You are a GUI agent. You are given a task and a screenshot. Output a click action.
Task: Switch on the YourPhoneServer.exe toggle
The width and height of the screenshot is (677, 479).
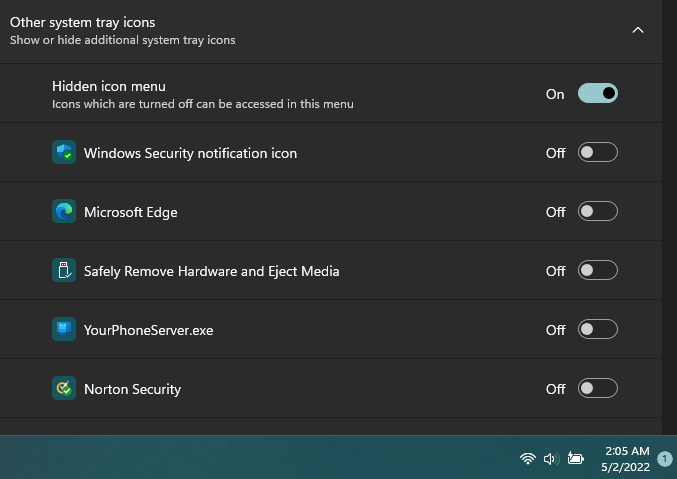click(x=598, y=330)
